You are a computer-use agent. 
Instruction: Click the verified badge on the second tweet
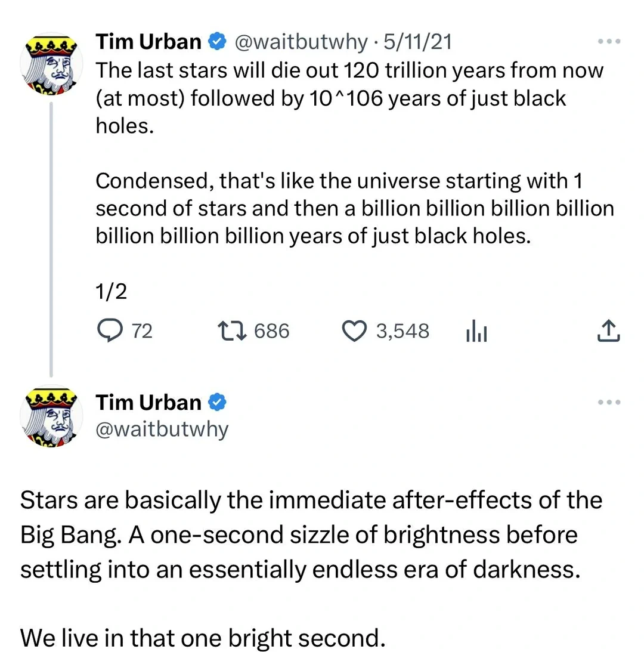[x=216, y=403]
